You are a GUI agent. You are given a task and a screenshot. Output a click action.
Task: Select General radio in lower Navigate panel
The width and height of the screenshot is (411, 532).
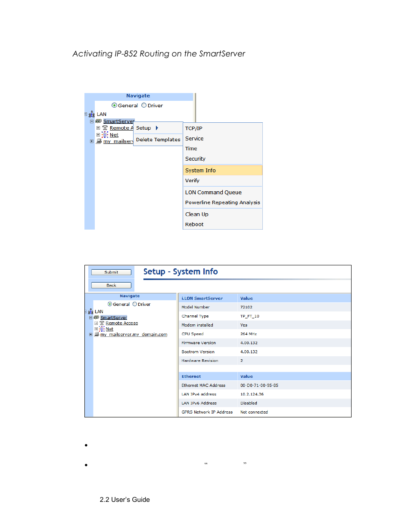pyautogui.click(x=110, y=304)
